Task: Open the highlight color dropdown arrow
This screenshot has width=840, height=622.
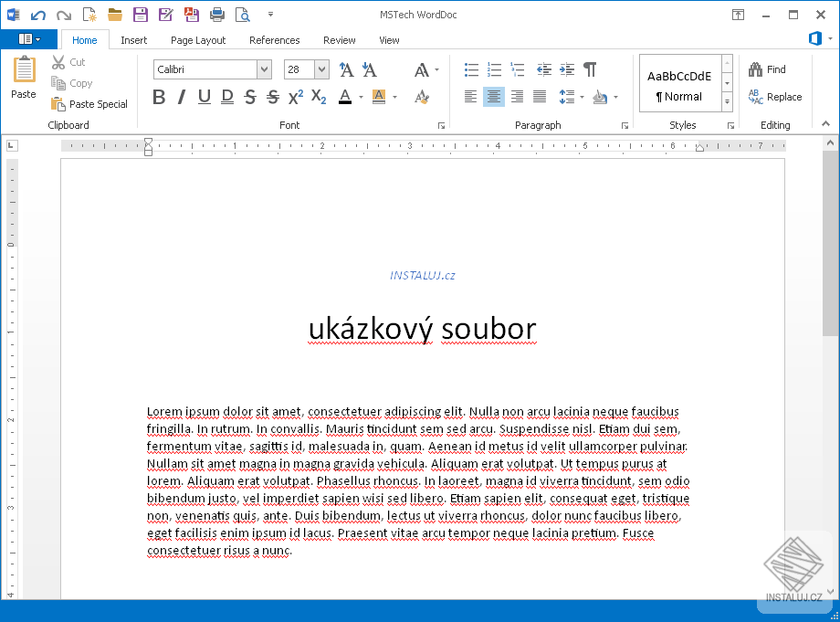Action: [x=394, y=98]
